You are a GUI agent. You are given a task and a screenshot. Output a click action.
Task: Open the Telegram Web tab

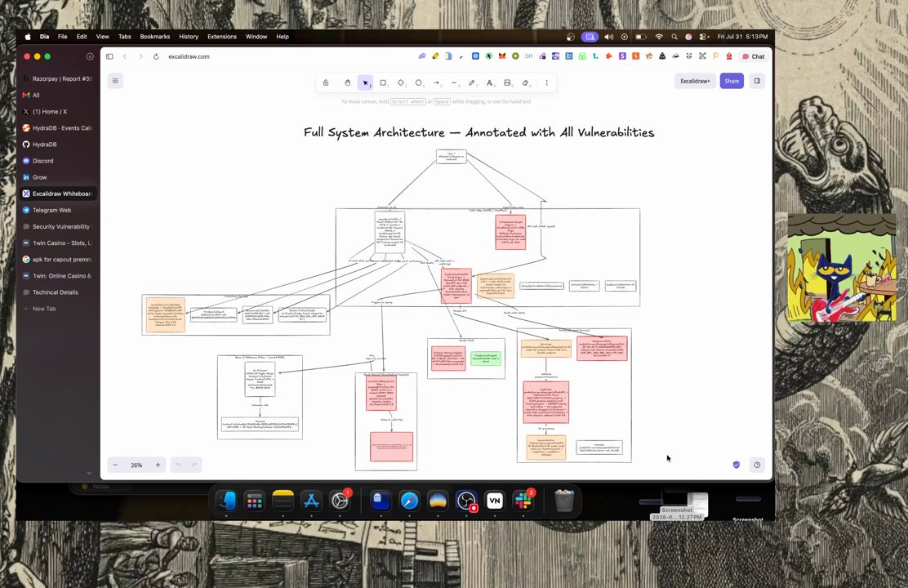[57, 210]
